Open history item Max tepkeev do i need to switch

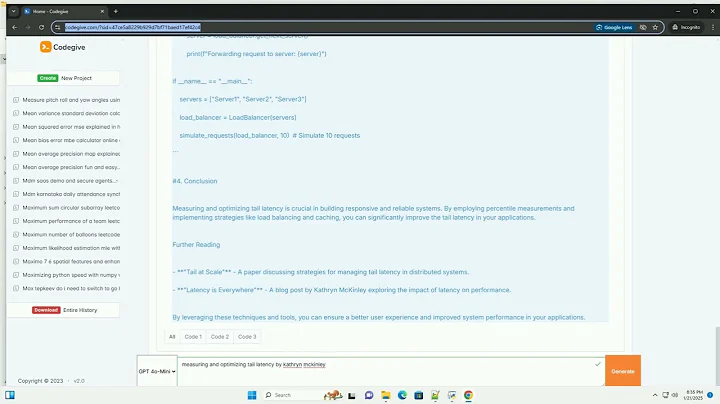[x=71, y=288]
